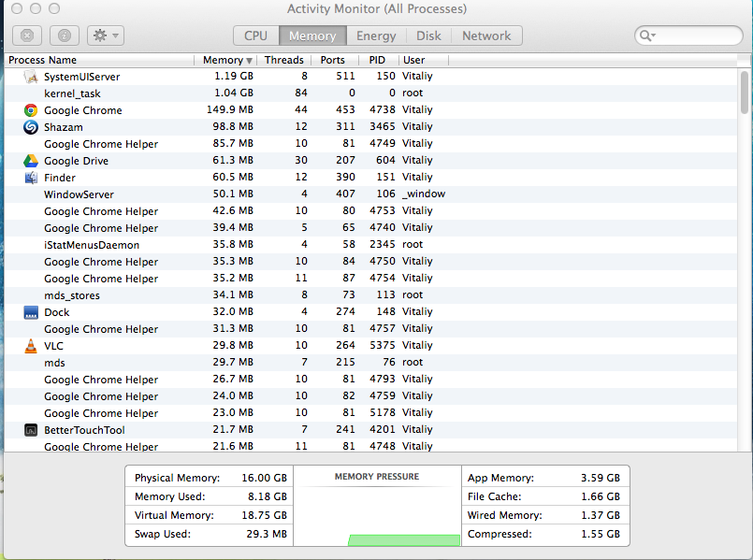The image size is (753, 560).
Task: Select Google Chrome Helper with PID 4750
Action: click(x=370, y=262)
